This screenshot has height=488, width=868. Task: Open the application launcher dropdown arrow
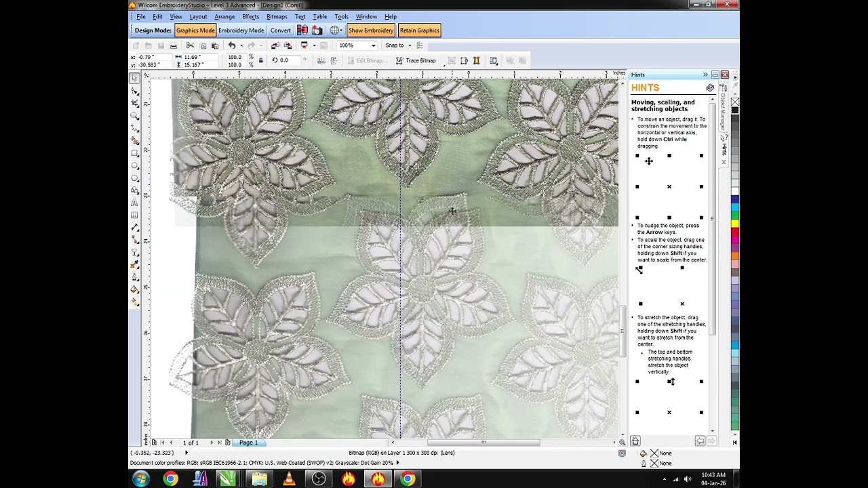point(313,45)
